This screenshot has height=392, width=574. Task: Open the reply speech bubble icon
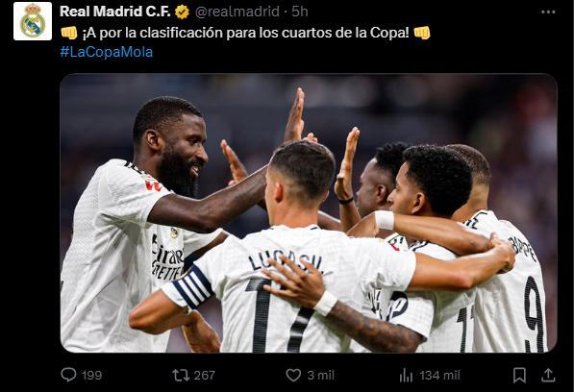[x=68, y=375]
